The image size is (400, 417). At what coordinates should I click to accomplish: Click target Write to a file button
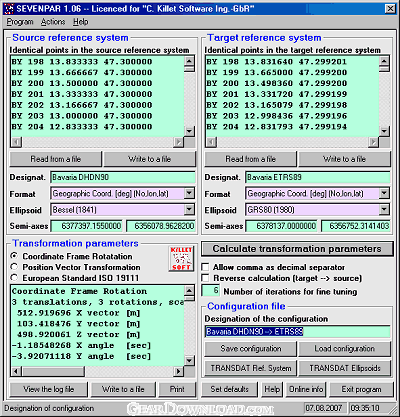[x=345, y=159]
